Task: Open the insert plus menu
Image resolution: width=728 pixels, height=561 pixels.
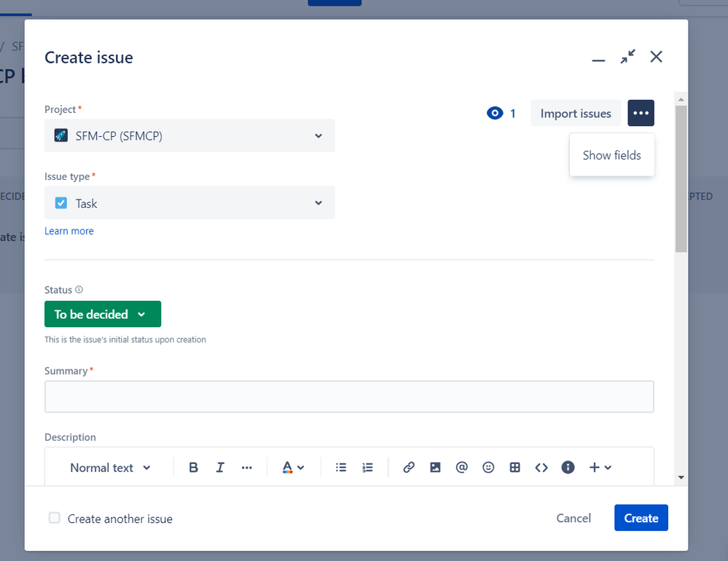Action: pyautogui.click(x=600, y=467)
